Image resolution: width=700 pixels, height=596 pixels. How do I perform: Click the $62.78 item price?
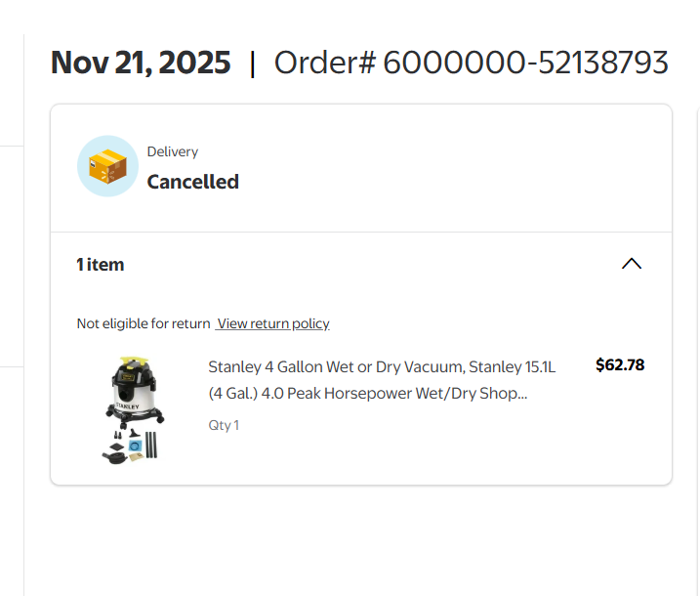[620, 365]
